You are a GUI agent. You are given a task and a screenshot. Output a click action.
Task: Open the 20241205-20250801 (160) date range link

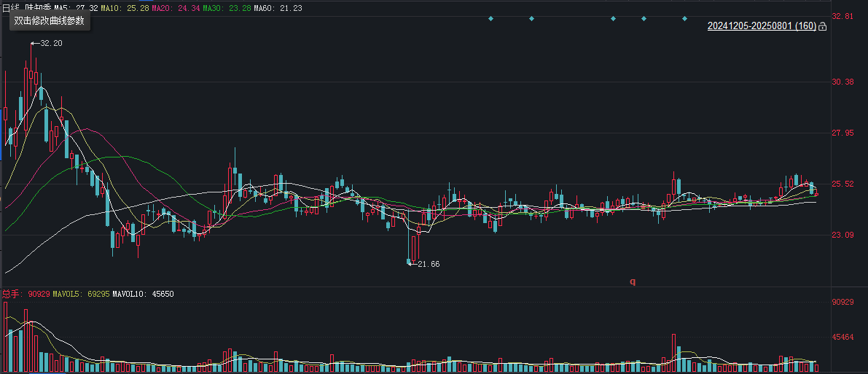[762, 26]
